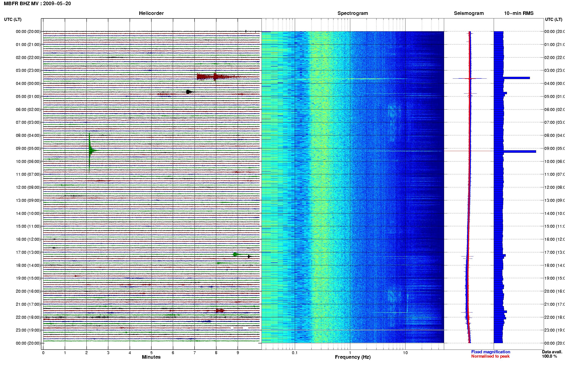Click the seismogram blue spike between 03:00 and 04:00
The width and height of the screenshot is (588, 368).
click(x=470, y=78)
